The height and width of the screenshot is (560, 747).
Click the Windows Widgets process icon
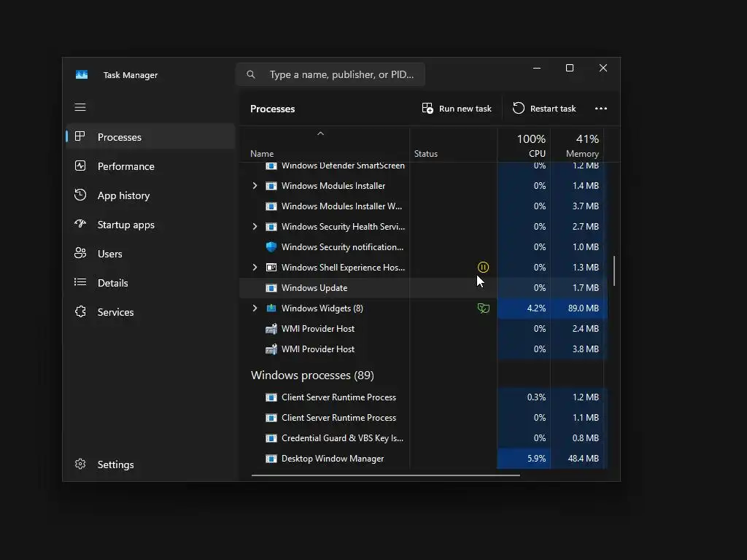(x=271, y=308)
